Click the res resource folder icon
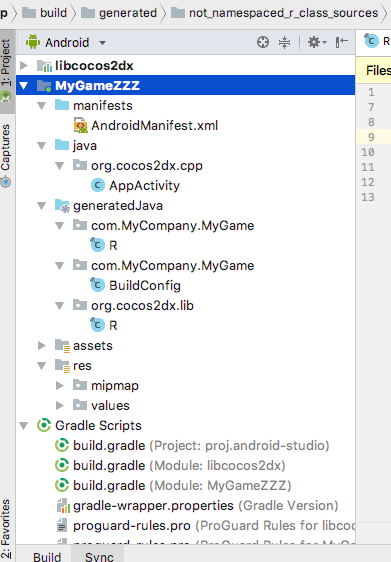 click(x=62, y=366)
